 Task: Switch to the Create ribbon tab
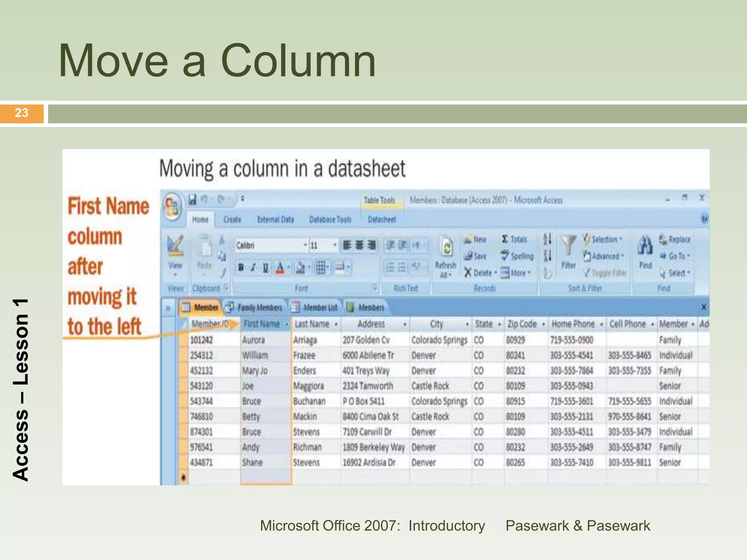(x=232, y=219)
